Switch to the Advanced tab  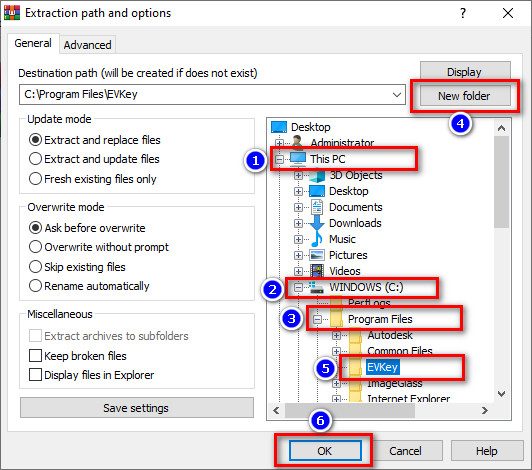coord(88,45)
